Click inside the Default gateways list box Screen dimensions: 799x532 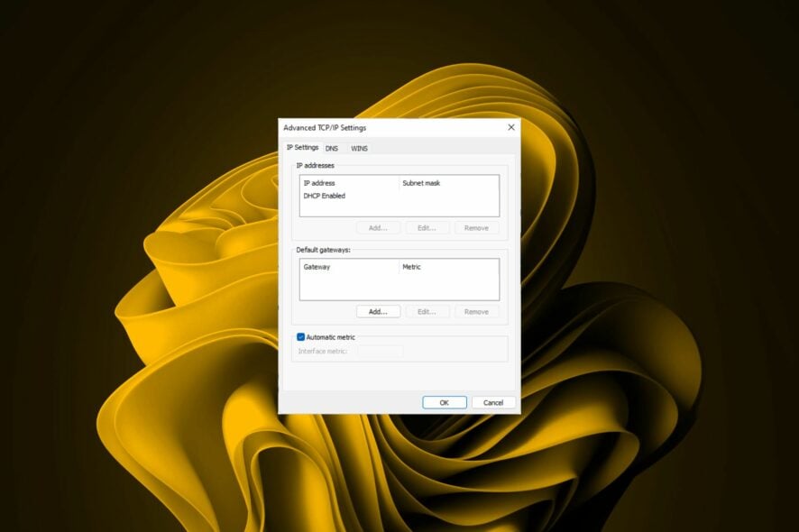(397, 287)
